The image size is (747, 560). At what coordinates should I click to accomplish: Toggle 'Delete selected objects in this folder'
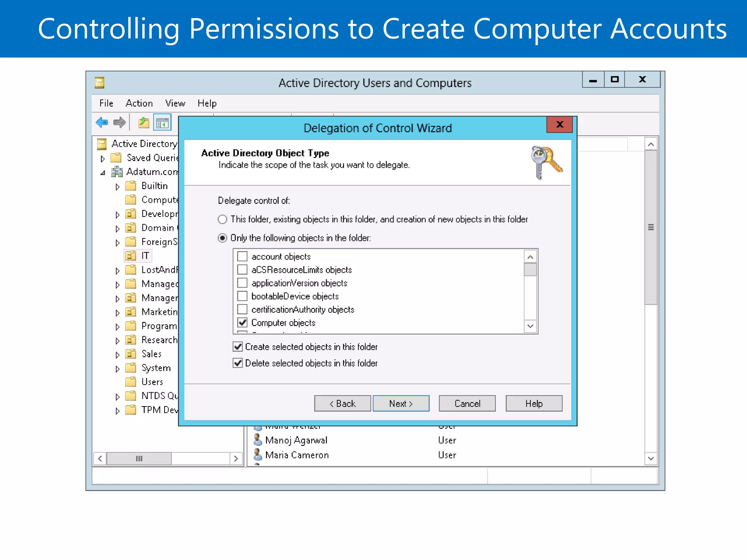tap(238, 363)
